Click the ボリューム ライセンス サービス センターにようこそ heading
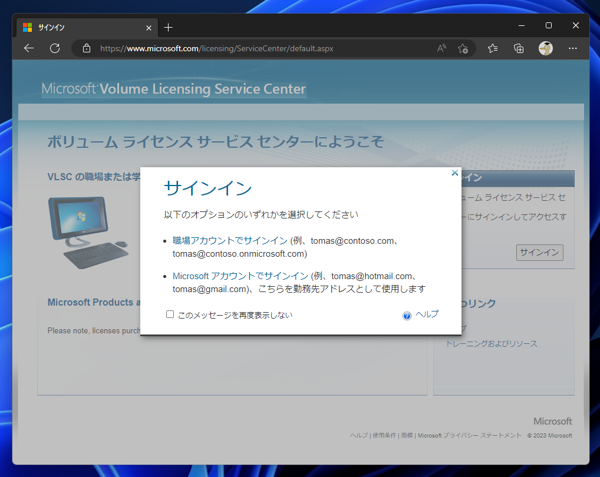The width and height of the screenshot is (600, 477). coord(215,142)
